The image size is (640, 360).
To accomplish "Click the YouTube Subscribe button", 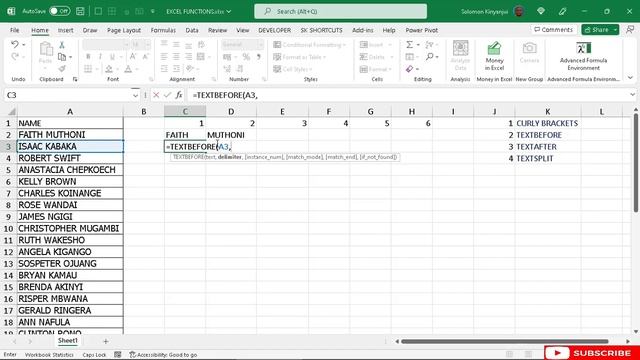I will 592,353.
